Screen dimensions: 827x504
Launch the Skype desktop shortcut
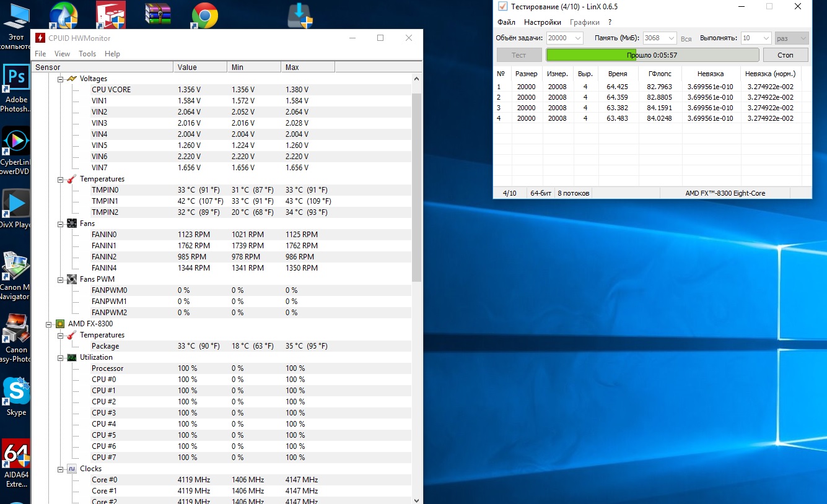point(15,396)
